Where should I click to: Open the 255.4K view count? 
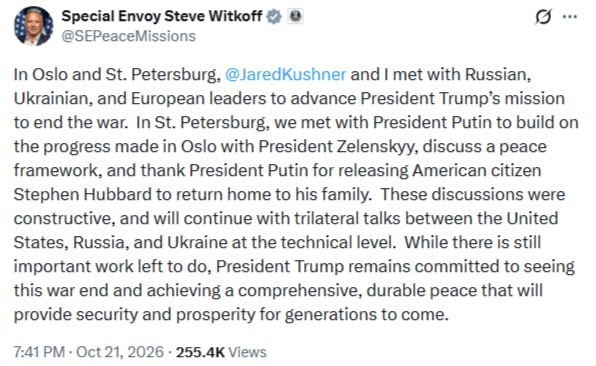tap(200, 352)
